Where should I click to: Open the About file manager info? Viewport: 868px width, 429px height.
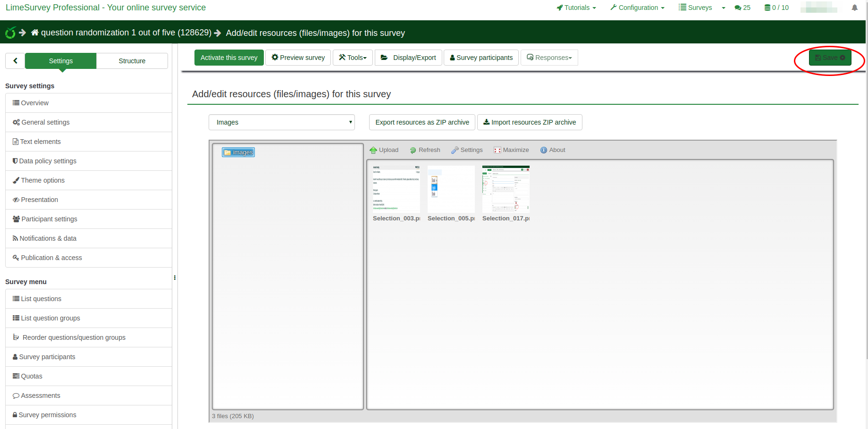point(553,150)
